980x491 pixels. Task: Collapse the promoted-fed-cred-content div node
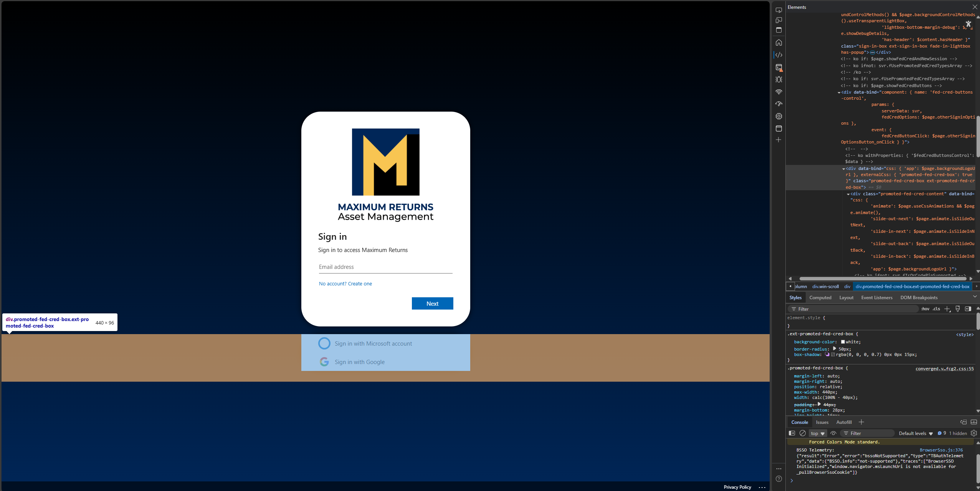848,194
